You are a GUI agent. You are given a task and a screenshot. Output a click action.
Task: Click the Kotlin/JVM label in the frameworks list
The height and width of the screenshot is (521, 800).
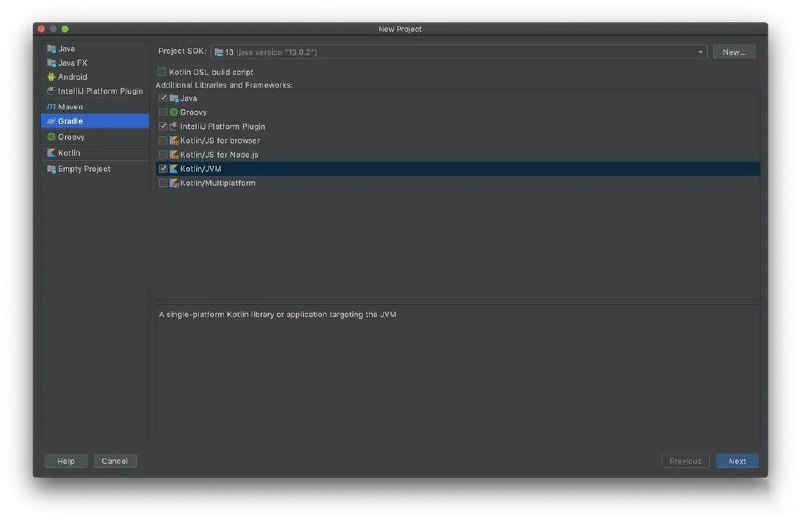201,169
